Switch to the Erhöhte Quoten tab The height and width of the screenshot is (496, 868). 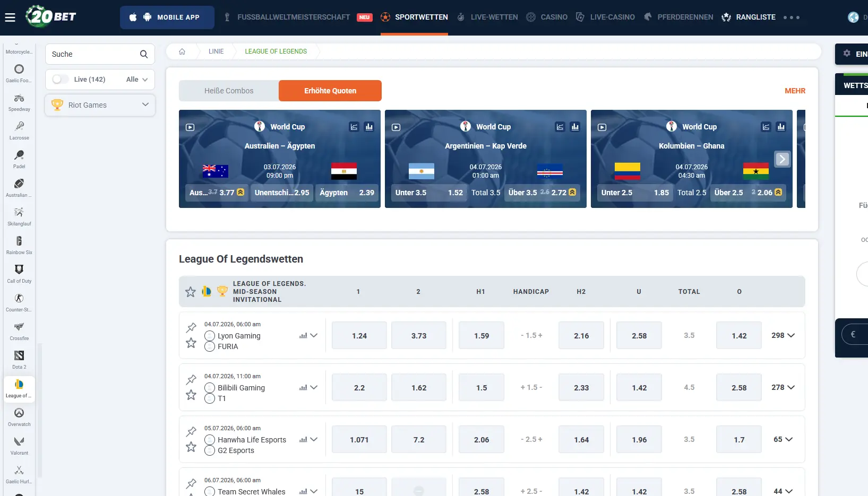pos(330,91)
